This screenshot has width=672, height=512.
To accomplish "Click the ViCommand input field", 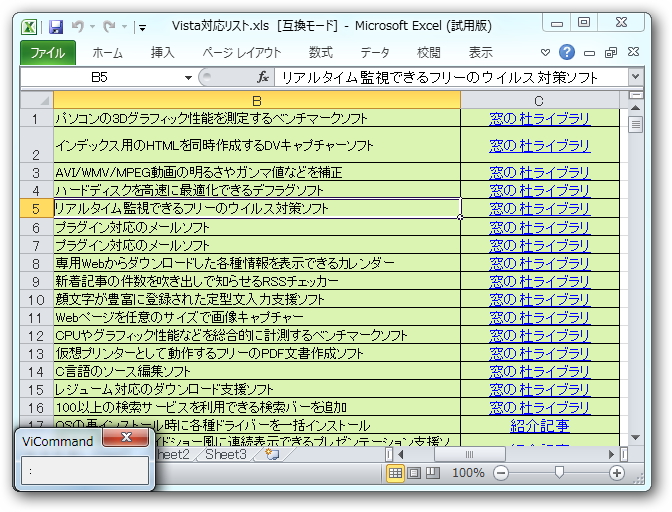I will pyautogui.click(x=85, y=471).
